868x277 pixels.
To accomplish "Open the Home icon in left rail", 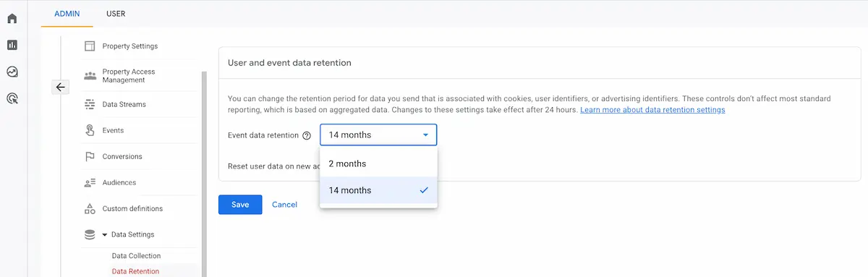I will point(12,17).
